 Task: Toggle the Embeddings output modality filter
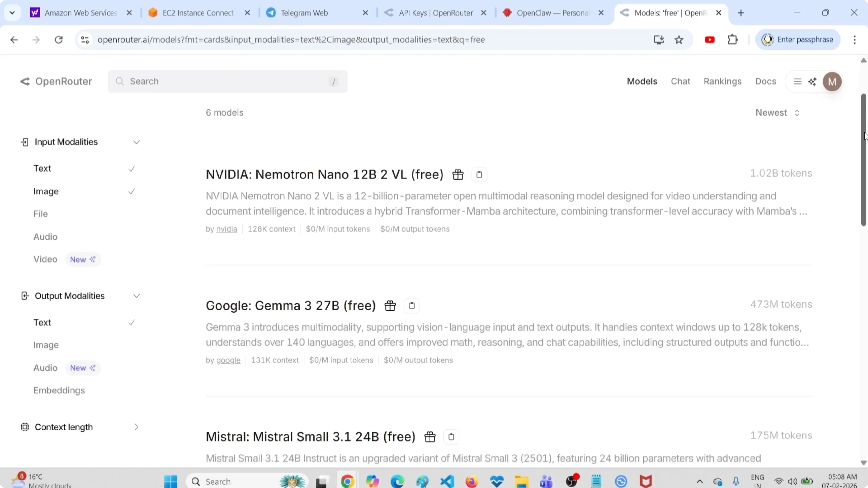[x=59, y=390]
